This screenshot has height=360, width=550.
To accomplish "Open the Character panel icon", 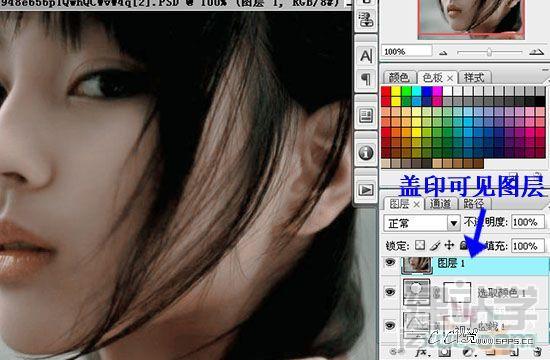I will tap(366, 56).
